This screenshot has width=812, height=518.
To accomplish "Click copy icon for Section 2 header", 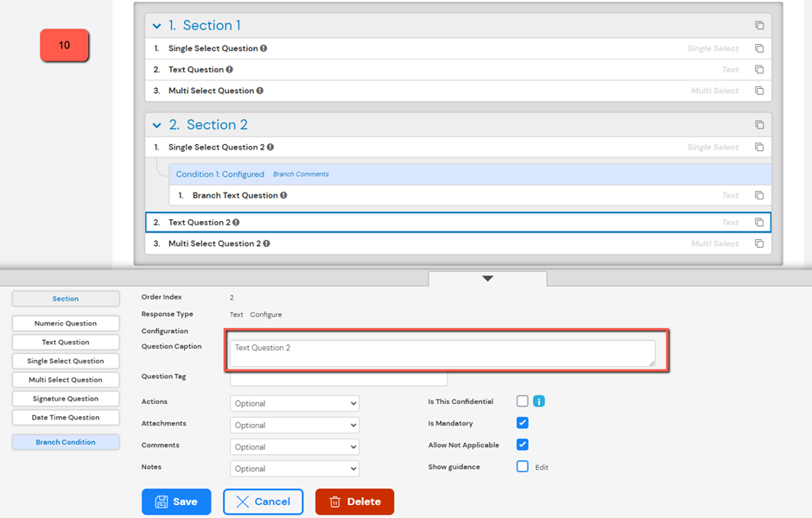I will click(759, 125).
